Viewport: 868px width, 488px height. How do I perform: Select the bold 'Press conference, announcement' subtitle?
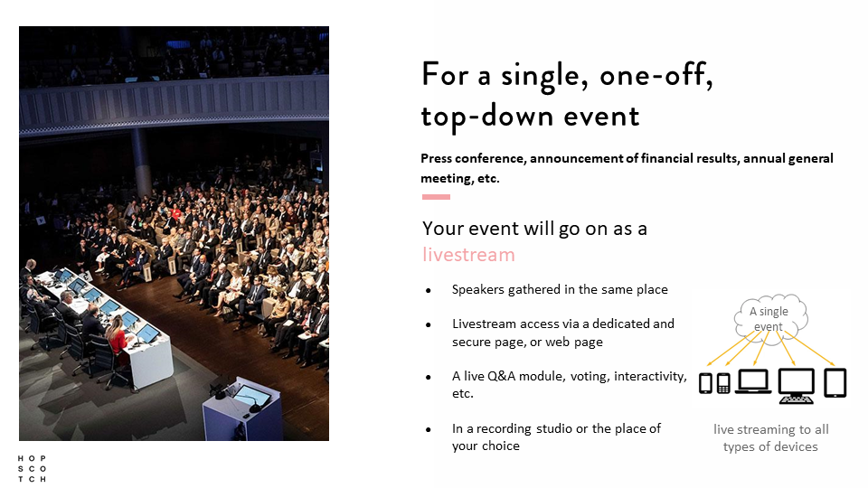point(627,168)
